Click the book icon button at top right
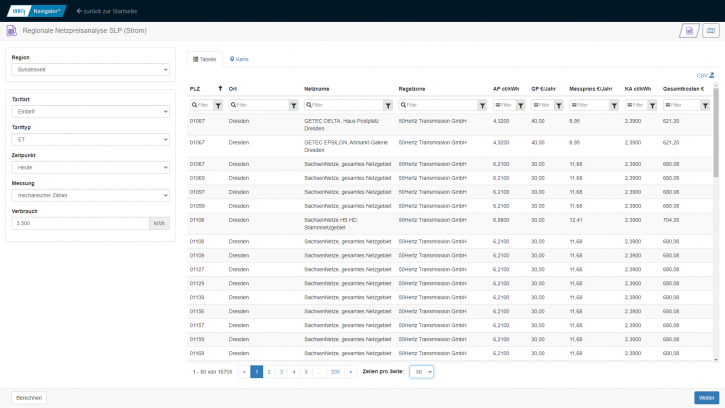Viewport: 725px width, 408px height. tap(710, 31)
